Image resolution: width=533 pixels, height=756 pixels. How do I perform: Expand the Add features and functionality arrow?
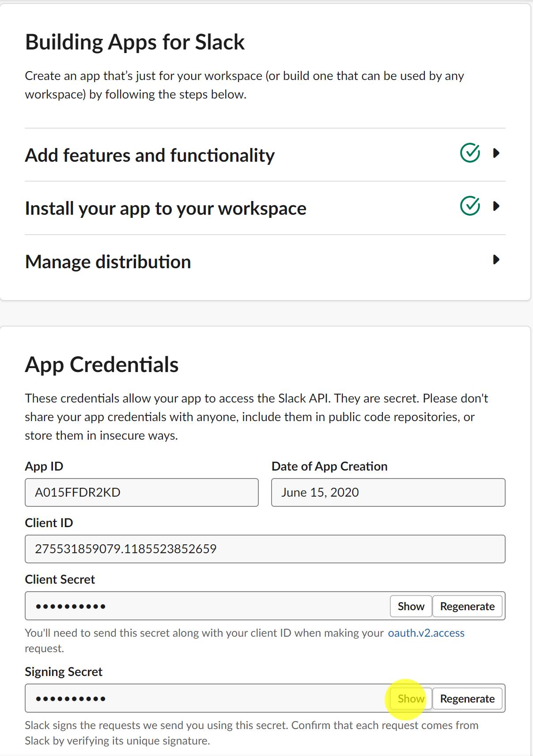496,153
